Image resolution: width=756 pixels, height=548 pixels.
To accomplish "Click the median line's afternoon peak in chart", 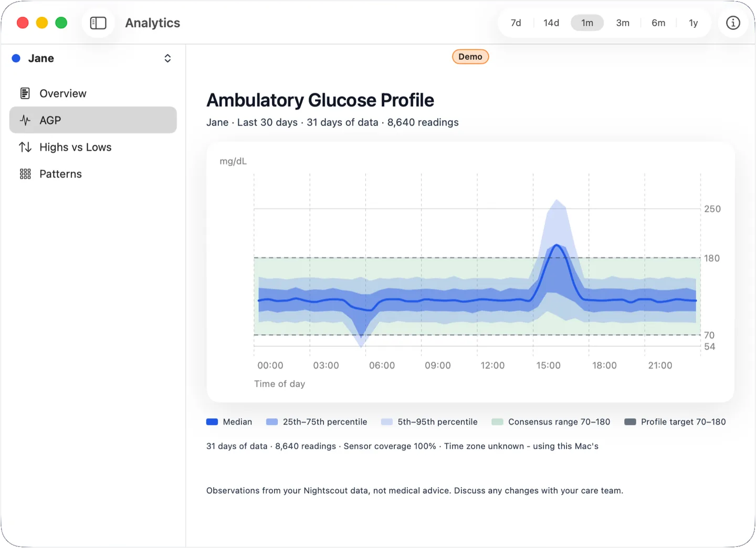I will pyautogui.click(x=556, y=246).
